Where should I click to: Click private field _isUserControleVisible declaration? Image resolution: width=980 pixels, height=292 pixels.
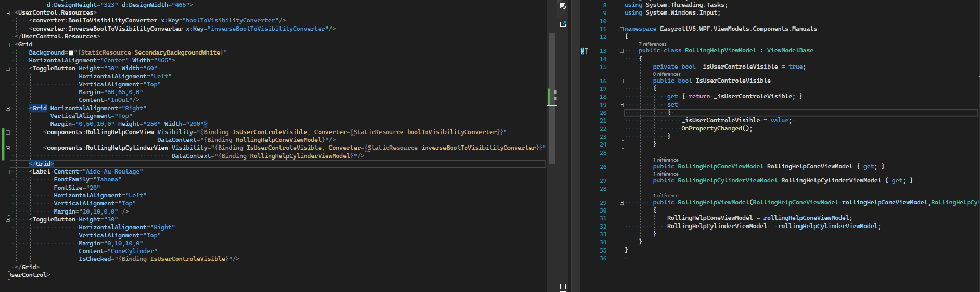tap(730, 67)
